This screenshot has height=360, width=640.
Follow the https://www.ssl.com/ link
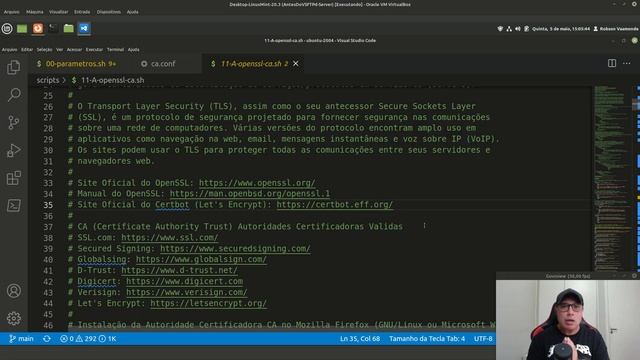click(x=169, y=238)
